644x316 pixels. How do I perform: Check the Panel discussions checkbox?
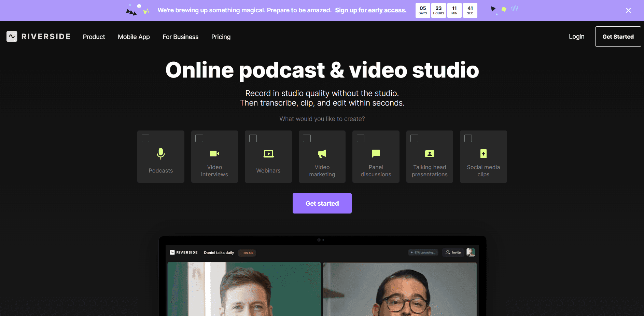(361, 138)
